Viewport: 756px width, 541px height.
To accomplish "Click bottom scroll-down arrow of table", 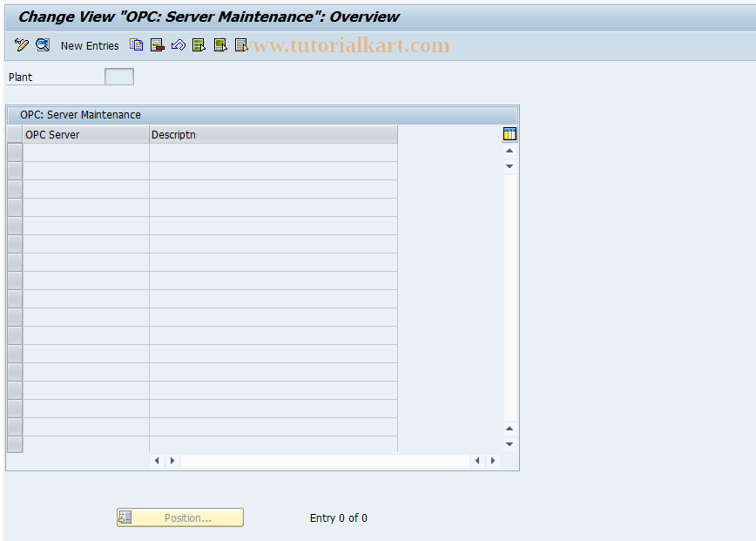I will 510,444.
